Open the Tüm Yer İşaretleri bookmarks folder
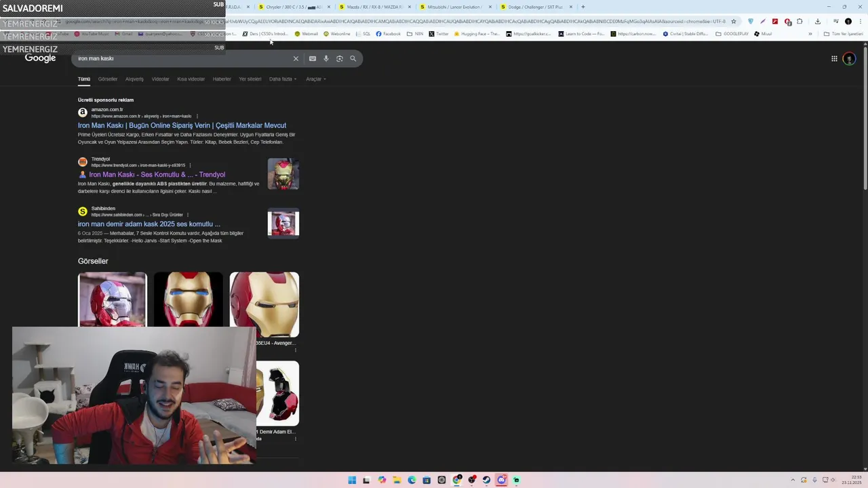This screenshot has height=488, width=868. point(843,34)
